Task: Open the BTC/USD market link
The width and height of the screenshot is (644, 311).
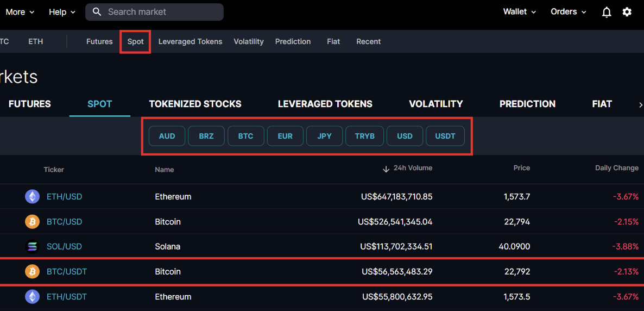Action: [x=65, y=222]
